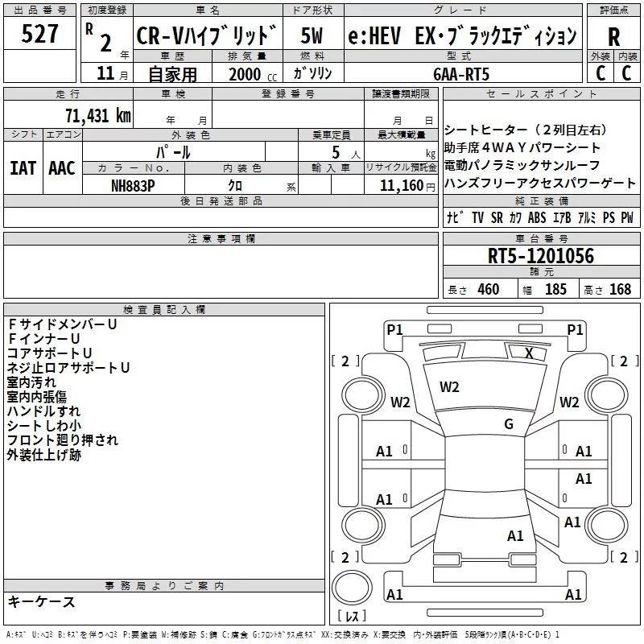Screen dimensions: 644x644
Task: Click the G mark on the windshield
Action: coord(508,424)
